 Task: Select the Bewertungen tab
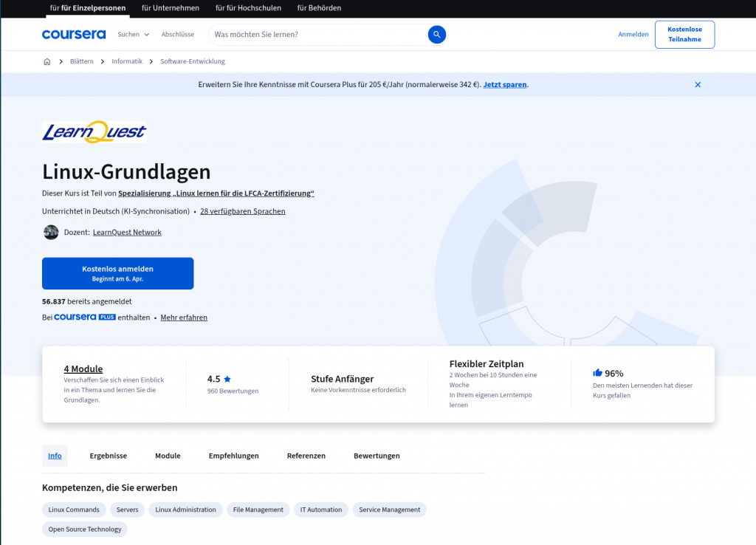click(x=377, y=456)
